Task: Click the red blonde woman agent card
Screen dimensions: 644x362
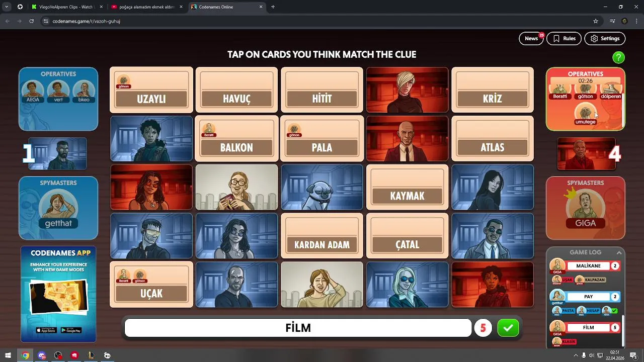Action: click(x=407, y=89)
